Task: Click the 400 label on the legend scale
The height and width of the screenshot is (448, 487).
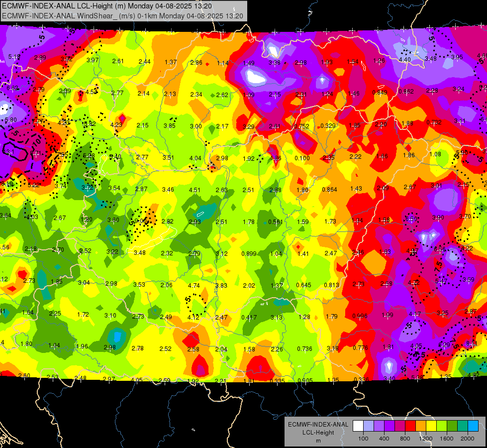Action: pyautogui.click(x=384, y=439)
